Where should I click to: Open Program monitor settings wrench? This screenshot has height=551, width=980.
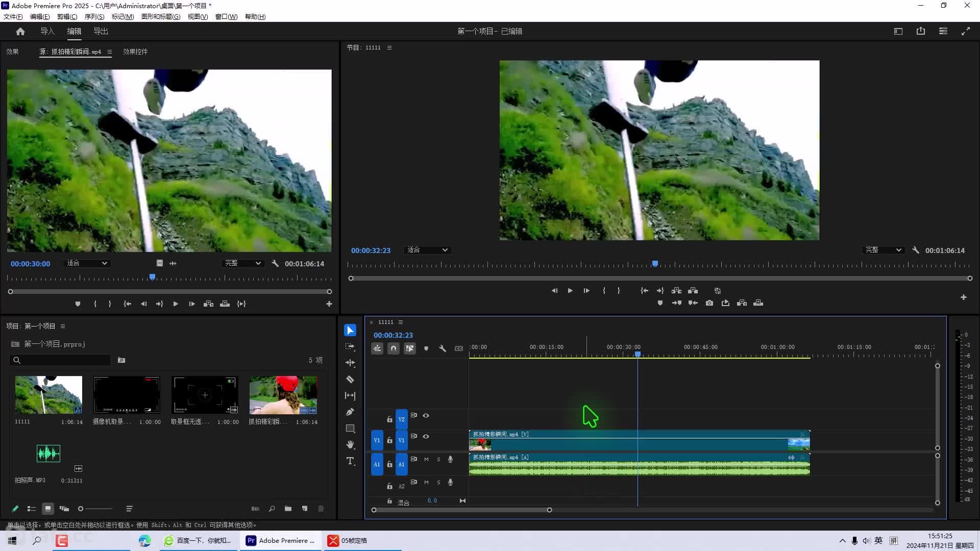pos(916,251)
